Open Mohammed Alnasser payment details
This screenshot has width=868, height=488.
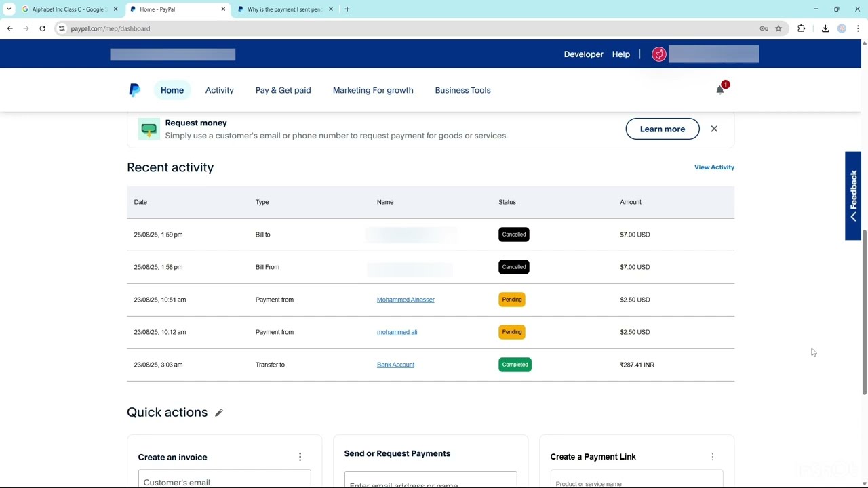pos(406,300)
